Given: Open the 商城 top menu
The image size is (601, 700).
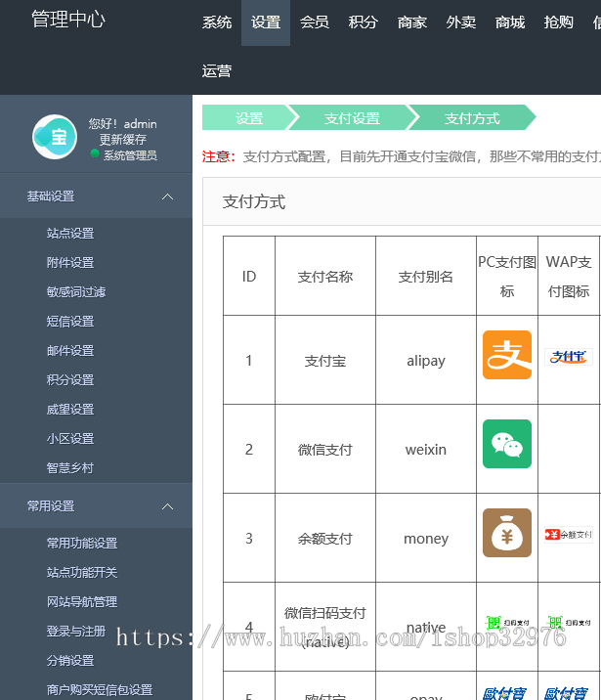Looking at the screenshot, I should tap(510, 22).
